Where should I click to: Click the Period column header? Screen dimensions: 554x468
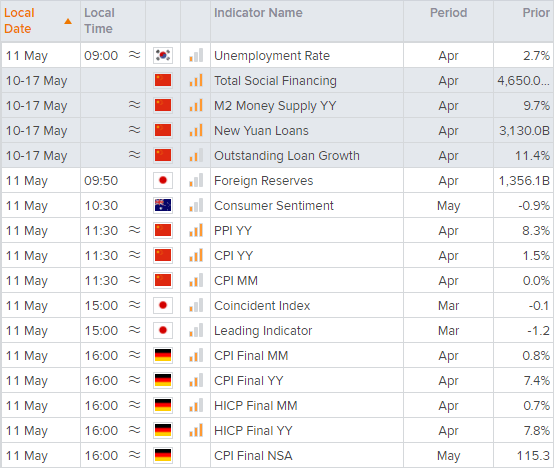coord(448,13)
